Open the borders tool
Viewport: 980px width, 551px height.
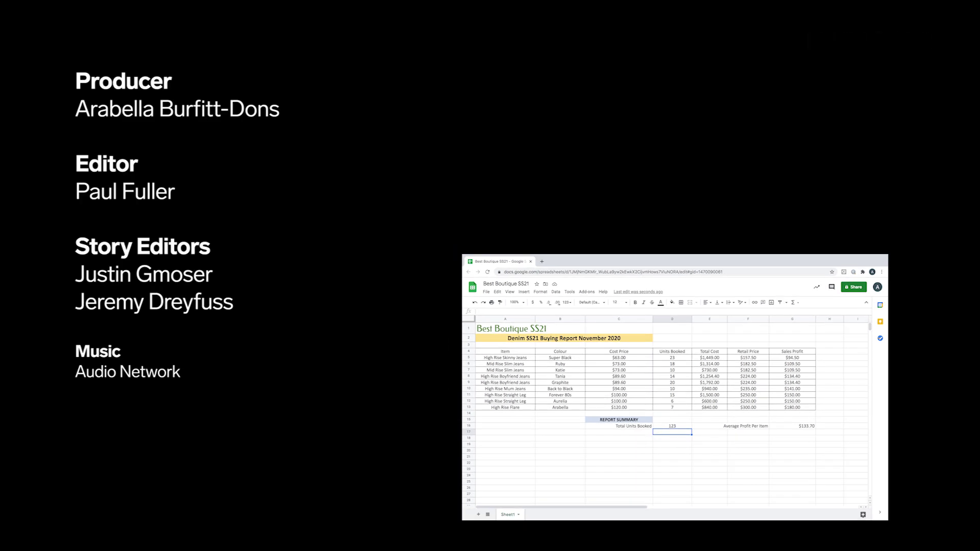click(x=681, y=303)
